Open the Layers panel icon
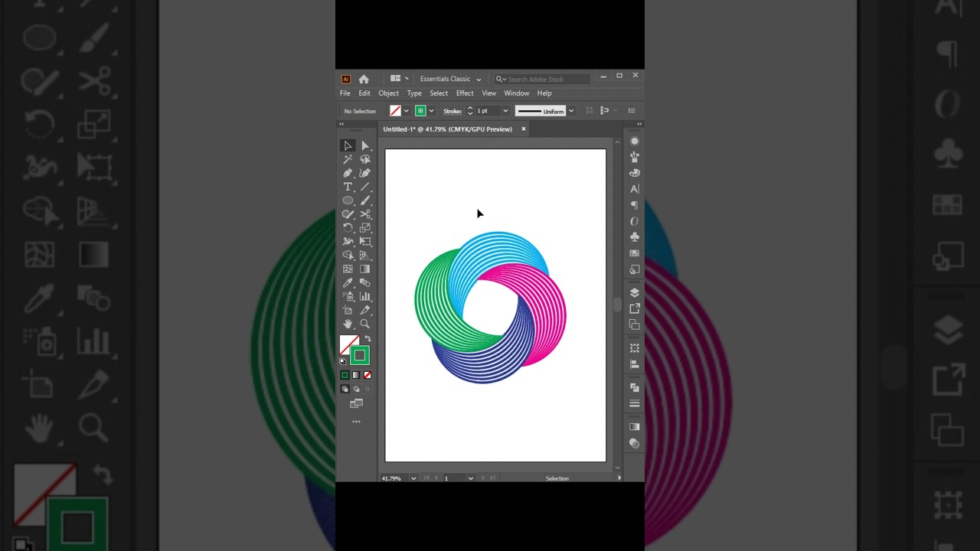 pyautogui.click(x=634, y=292)
